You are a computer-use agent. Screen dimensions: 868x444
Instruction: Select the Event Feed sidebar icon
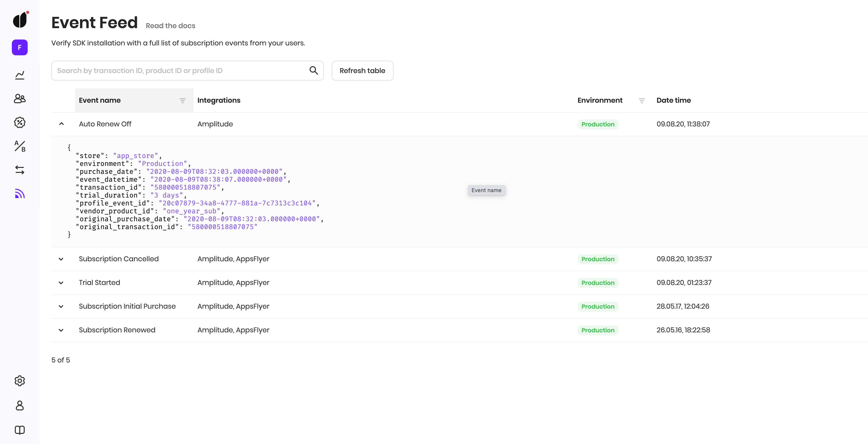click(x=20, y=194)
